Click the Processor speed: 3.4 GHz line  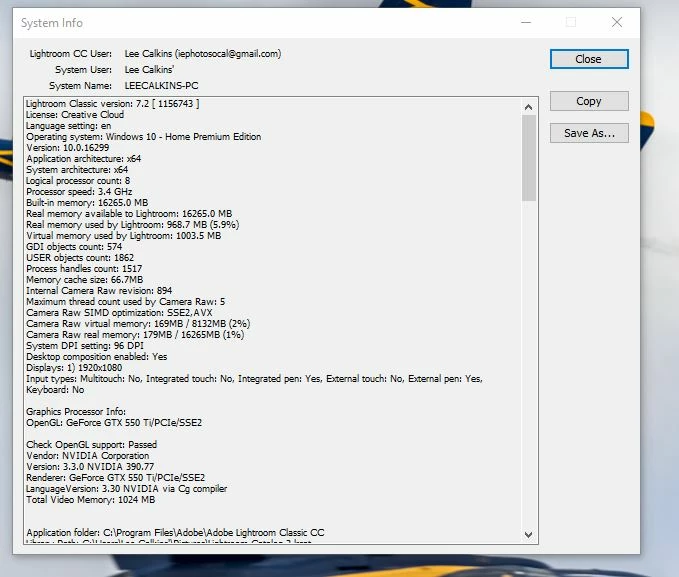[79, 191]
